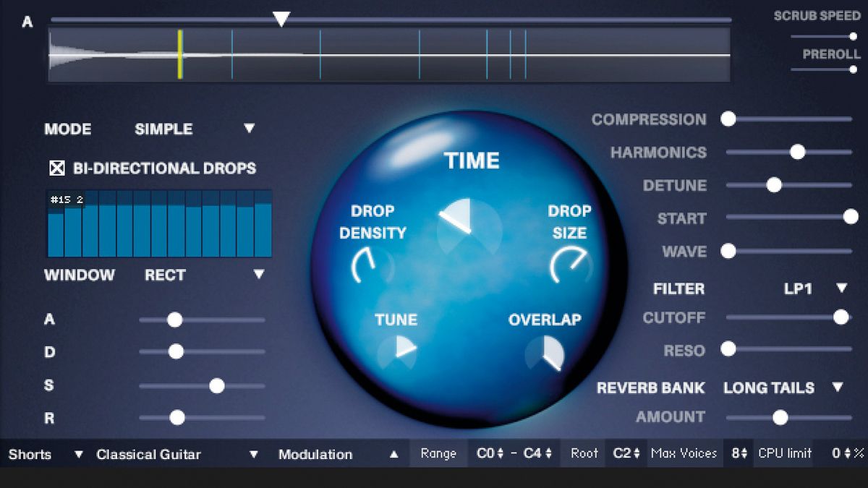Open the Classical Guitar preset dropdown

[253, 455]
